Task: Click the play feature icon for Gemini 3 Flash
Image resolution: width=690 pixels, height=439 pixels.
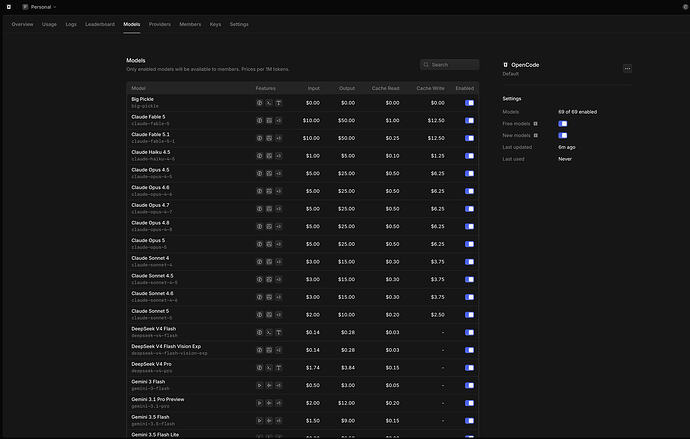Action: [260, 385]
